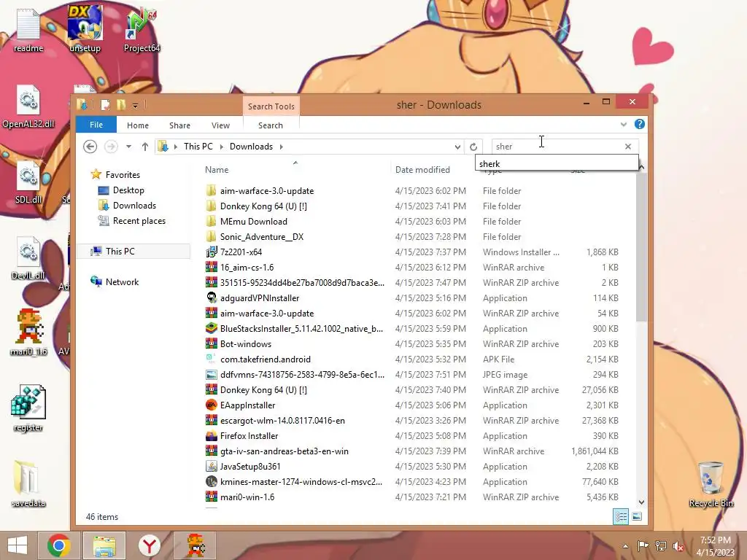Select the Search Tools contextual tab
Image resolution: width=747 pixels, height=560 pixels.
coord(271,106)
